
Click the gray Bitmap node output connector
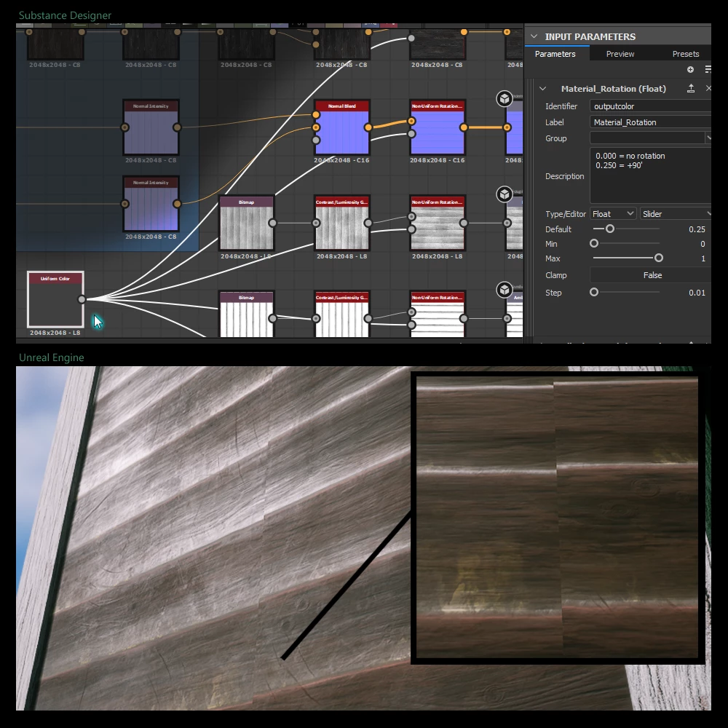pos(272,223)
